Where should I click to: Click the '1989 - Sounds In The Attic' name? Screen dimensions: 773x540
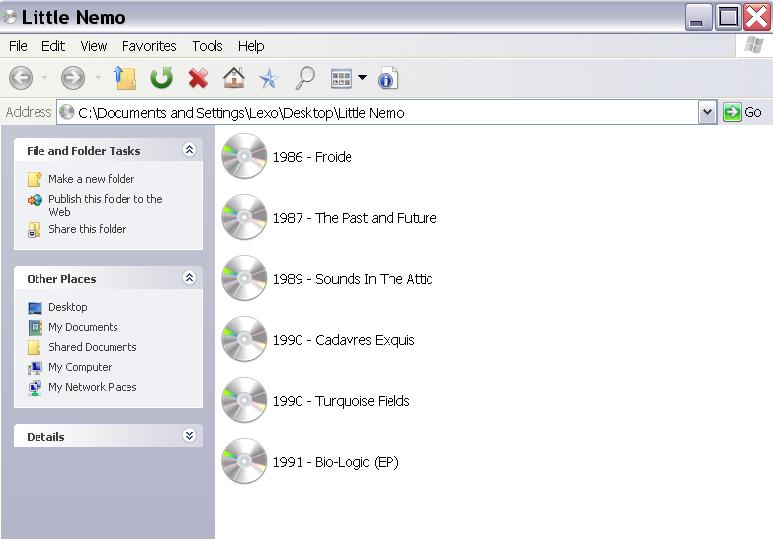[x=352, y=279]
